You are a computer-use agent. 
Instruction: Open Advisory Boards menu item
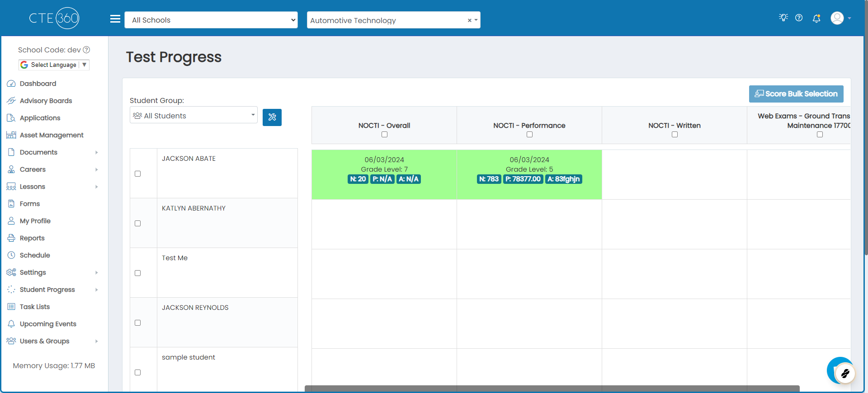tap(46, 101)
